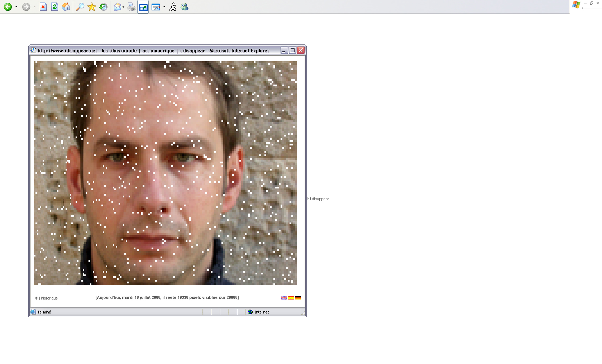
Task: Open the historique link
Action: [49, 298]
